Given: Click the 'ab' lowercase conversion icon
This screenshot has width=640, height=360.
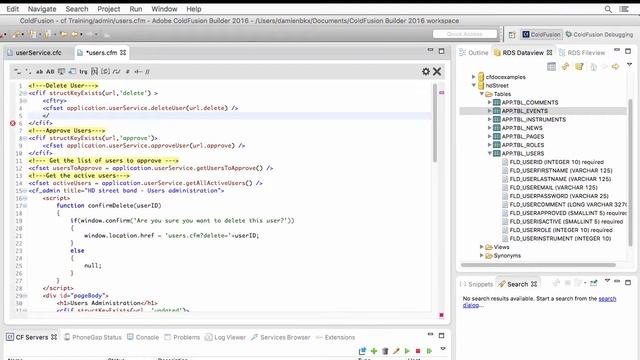Looking at the screenshot, I should pos(39,71).
